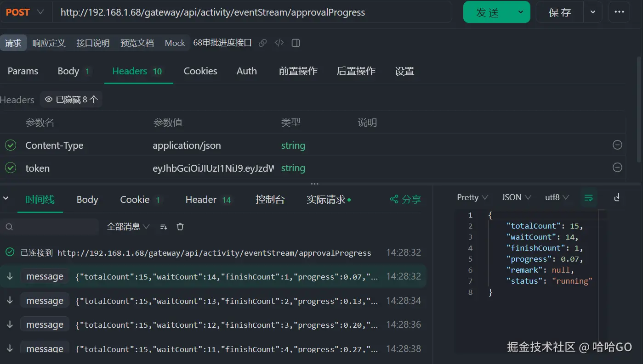Click the "status": "running" JSON line
The image size is (643, 364).
(x=549, y=281)
